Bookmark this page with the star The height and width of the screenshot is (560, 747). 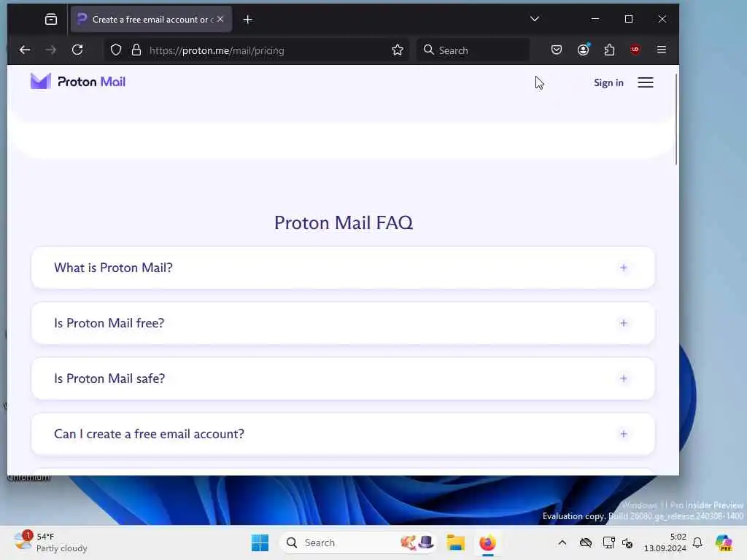[x=398, y=50]
